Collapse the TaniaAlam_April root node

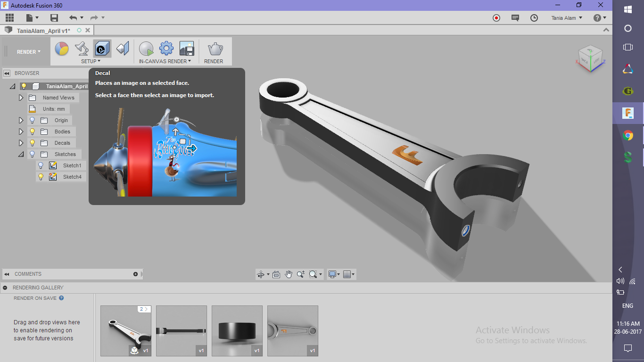tap(13, 86)
